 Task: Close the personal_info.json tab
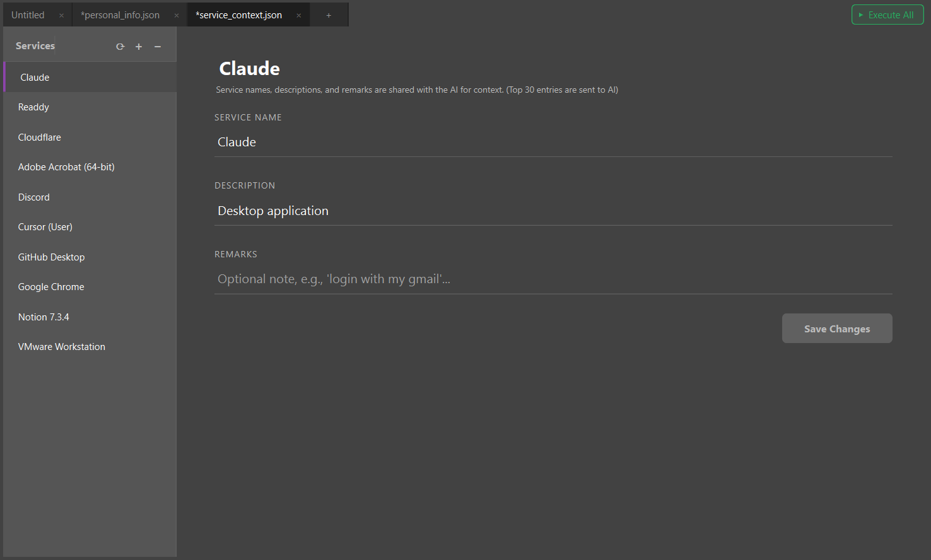176,15
